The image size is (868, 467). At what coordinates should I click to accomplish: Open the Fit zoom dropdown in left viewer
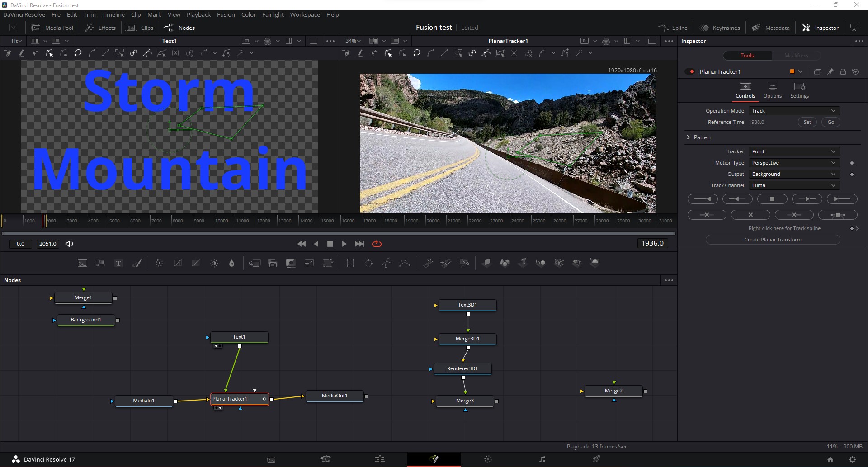(x=17, y=41)
